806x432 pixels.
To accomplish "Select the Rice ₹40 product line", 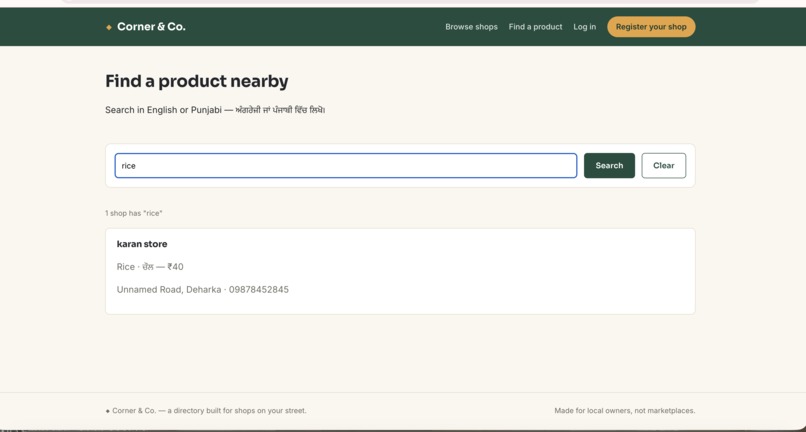I will coord(150,267).
